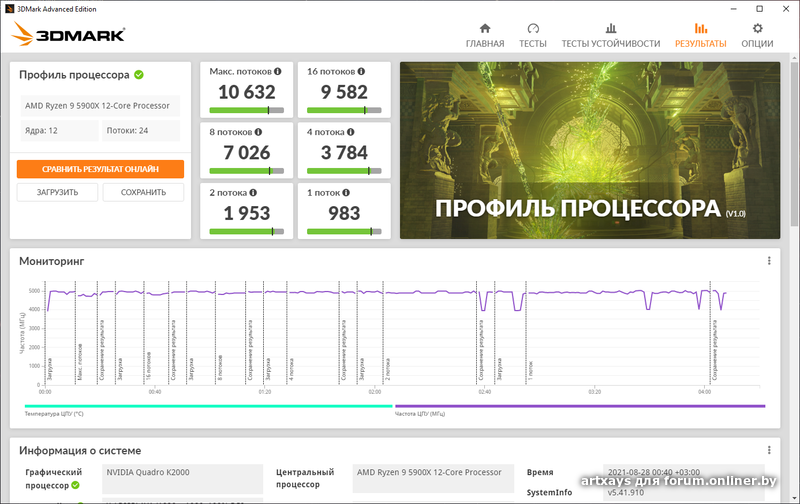Click info icon next to 1 поток
Viewport: 800px width, 504px height.
coord(350,192)
